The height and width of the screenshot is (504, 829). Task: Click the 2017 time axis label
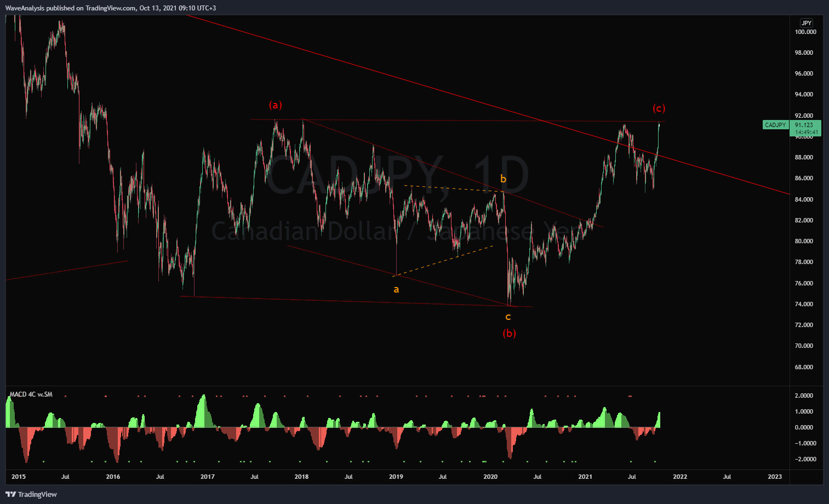[x=207, y=477]
